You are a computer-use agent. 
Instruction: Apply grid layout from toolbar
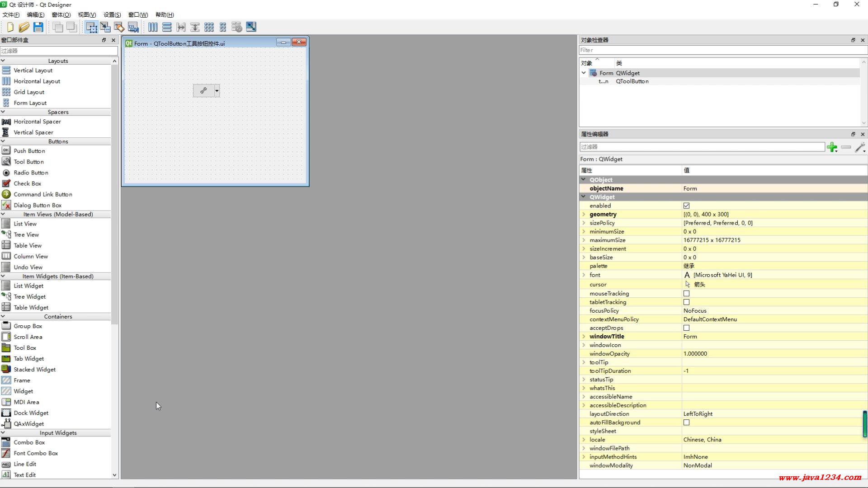coord(209,27)
